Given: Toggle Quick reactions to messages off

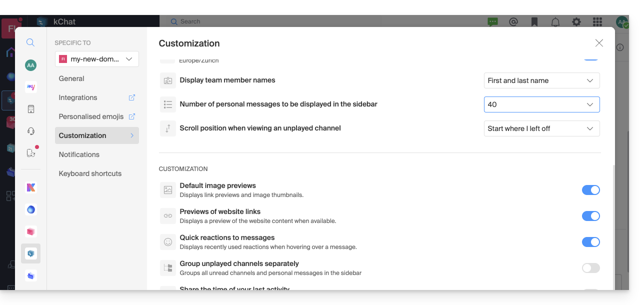Looking at the screenshot, I should [590, 242].
